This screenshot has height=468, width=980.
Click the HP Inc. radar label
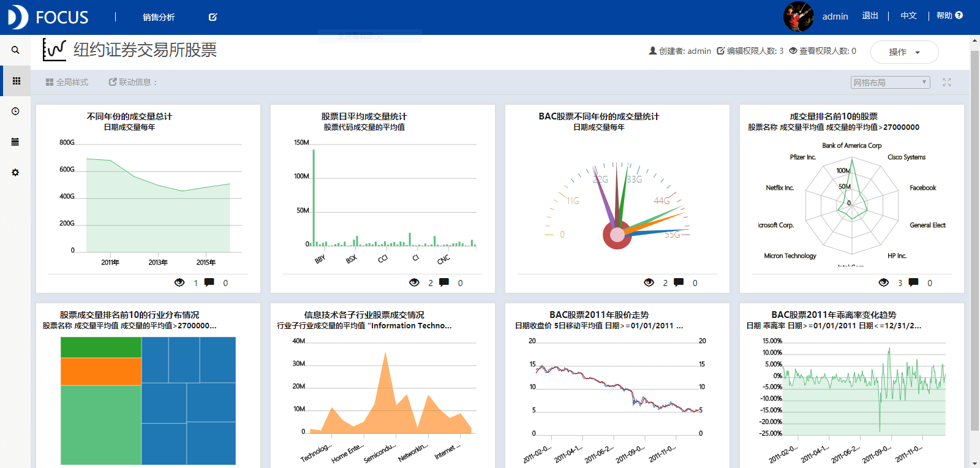897,256
